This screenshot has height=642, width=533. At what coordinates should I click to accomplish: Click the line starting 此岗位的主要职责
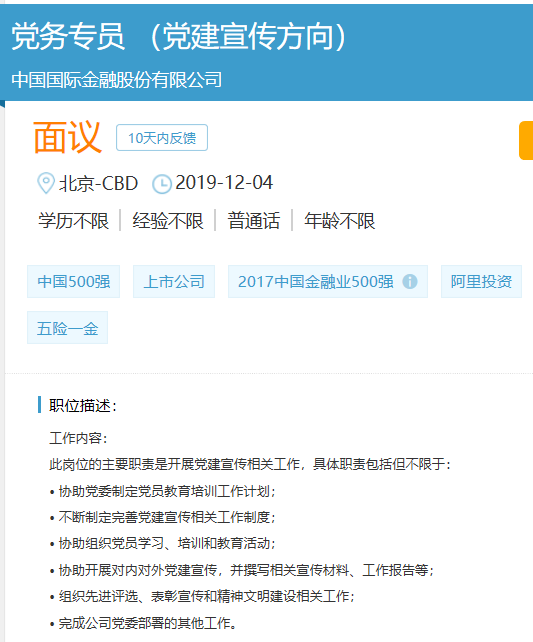pos(250,464)
